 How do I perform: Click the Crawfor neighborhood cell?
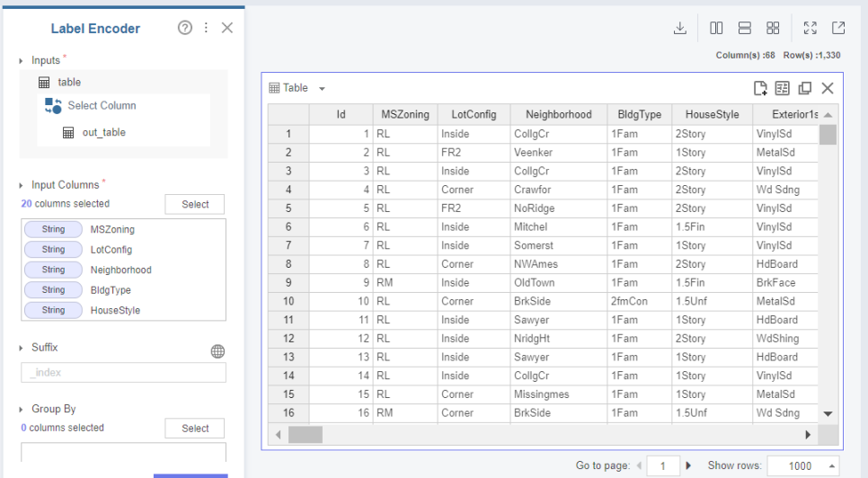click(559, 190)
